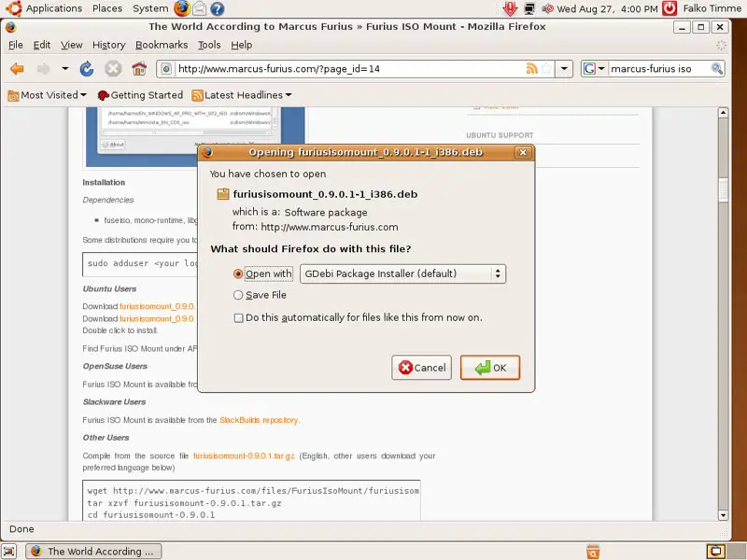Open the View menu
This screenshot has width=747, height=560.
(x=72, y=45)
